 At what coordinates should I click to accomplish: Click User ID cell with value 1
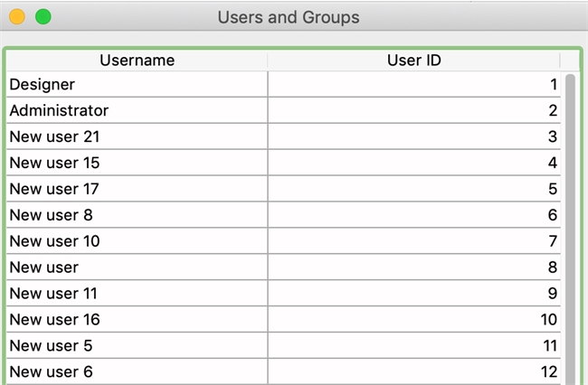[413, 85]
